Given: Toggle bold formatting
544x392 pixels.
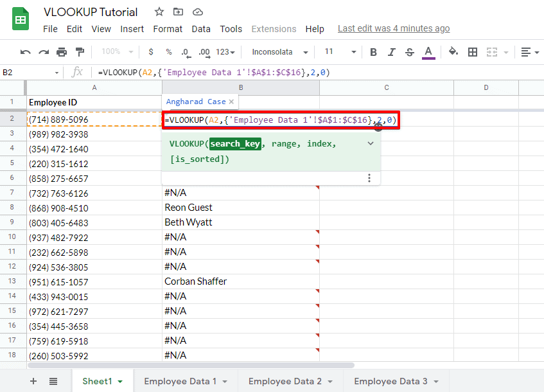Looking at the screenshot, I should coord(373,51).
